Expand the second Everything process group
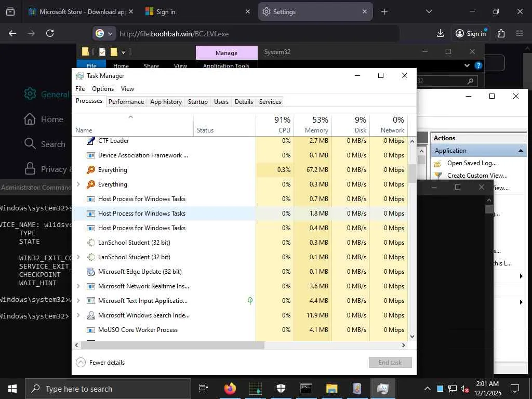This screenshot has height=399, width=532. 78,184
